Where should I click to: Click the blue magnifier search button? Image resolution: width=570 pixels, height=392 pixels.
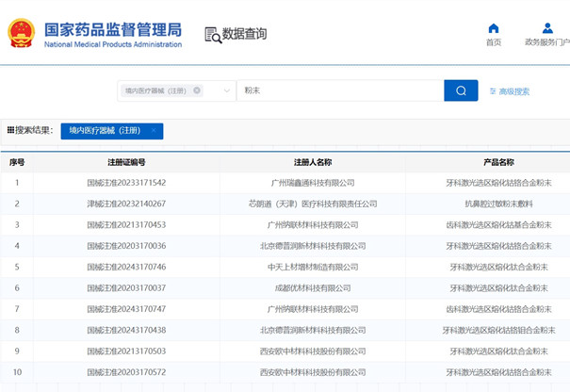[x=461, y=90]
